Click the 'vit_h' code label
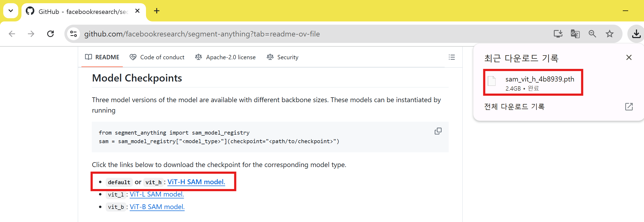This screenshot has height=222, width=644. coord(153,182)
